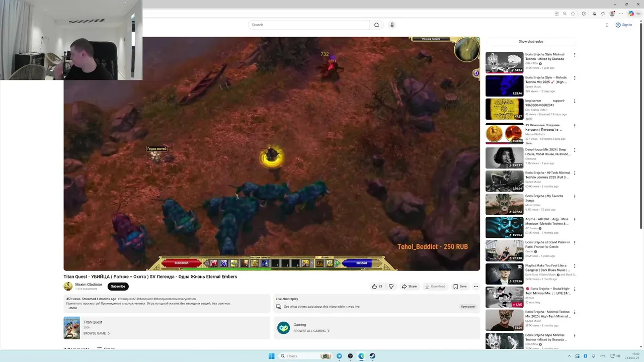644x362 pixels.
Task: Open Maxim Gladiator channel name link
Action: (x=89, y=284)
